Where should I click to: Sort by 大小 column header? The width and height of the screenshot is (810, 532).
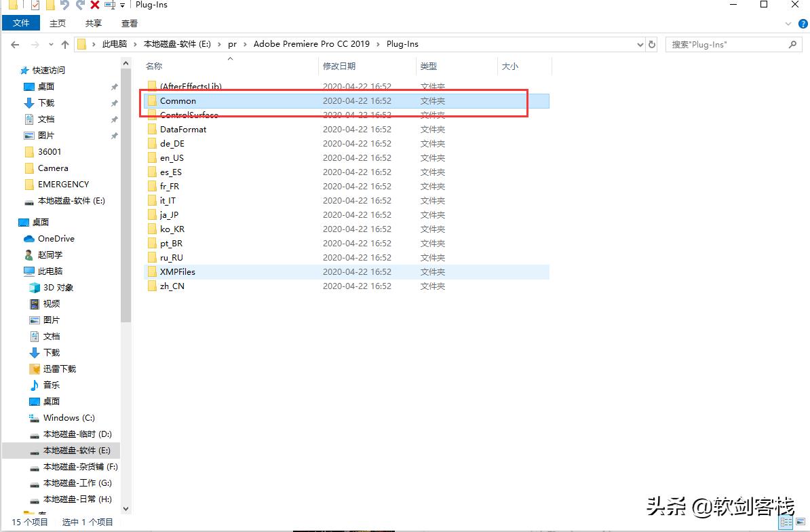coord(510,66)
